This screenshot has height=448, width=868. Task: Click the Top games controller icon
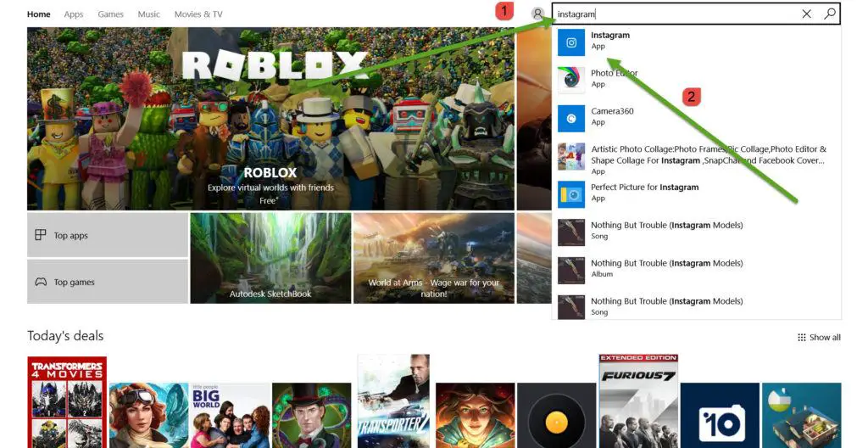(x=41, y=282)
